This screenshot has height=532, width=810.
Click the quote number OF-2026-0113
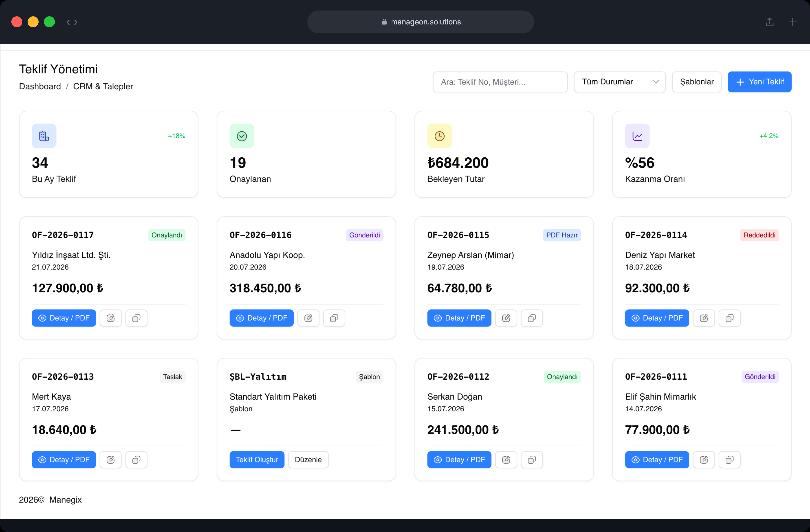click(x=63, y=377)
